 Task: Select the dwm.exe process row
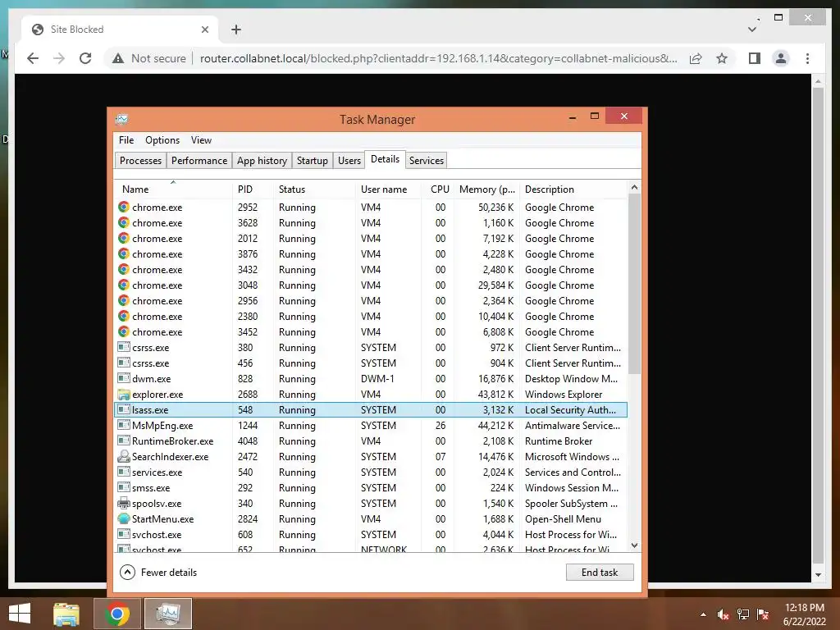click(371, 379)
